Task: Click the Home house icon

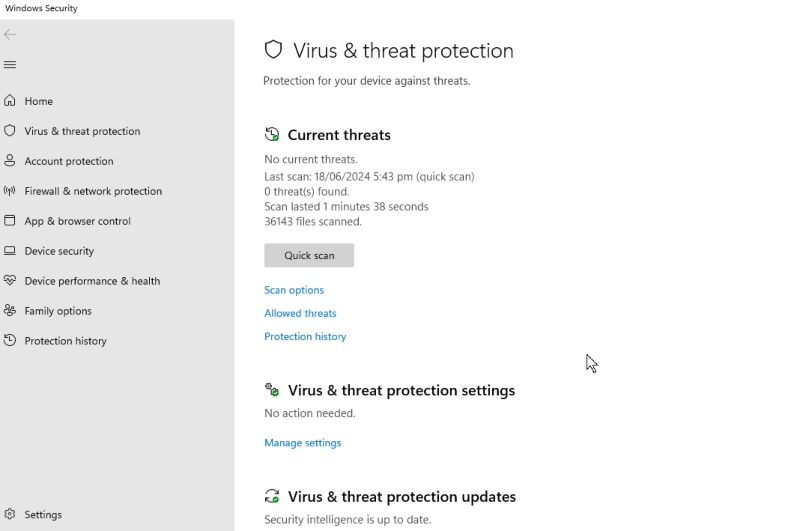Action: (10, 101)
